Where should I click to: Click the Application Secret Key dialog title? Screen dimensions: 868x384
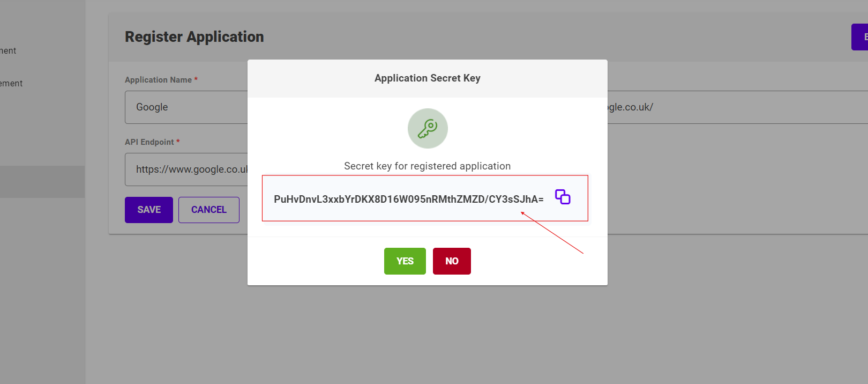click(x=428, y=78)
